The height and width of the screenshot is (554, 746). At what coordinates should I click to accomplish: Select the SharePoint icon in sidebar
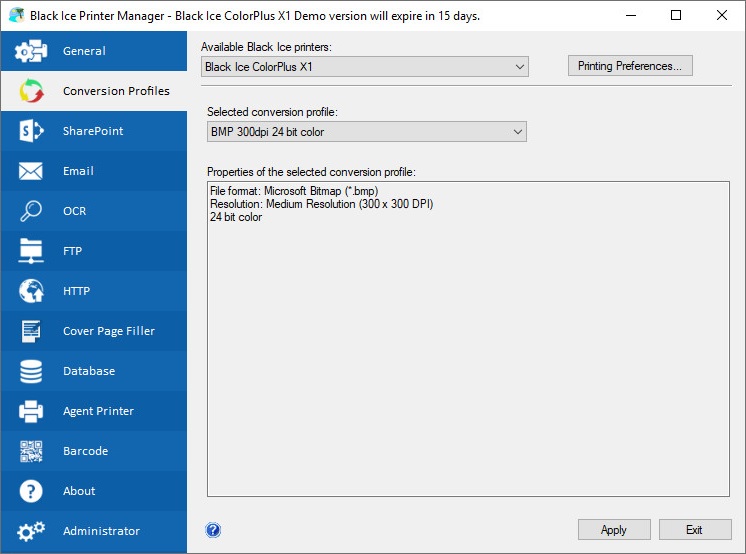pyautogui.click(x=31, y=131)
